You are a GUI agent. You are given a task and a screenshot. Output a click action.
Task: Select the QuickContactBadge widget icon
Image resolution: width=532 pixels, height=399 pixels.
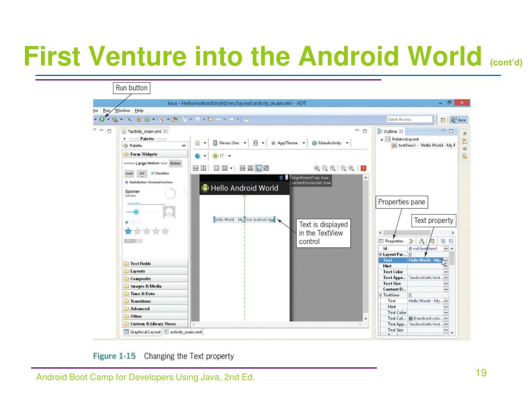click(x=169, y=212)
